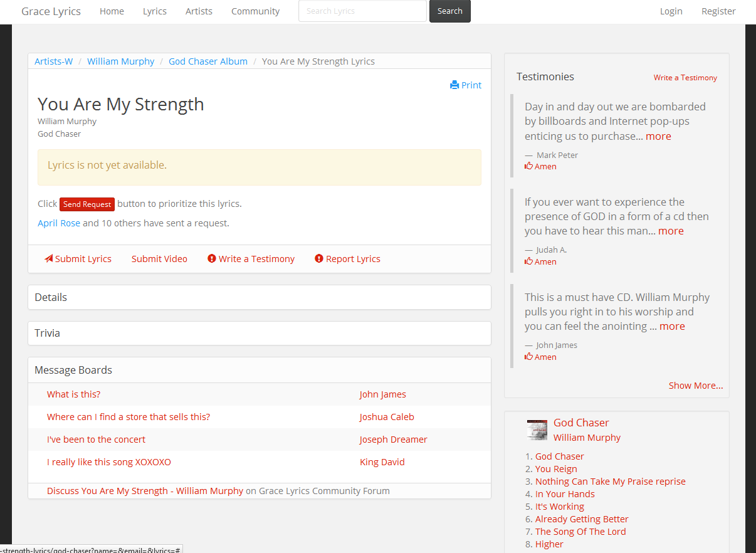756x553 pixels.
Task: Open the Submit Video link
Action: [x=159, y=259]
